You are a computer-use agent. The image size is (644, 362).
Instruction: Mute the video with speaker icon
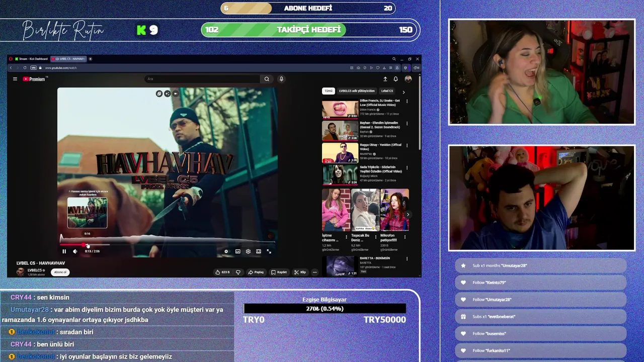[x=75, y=251]
